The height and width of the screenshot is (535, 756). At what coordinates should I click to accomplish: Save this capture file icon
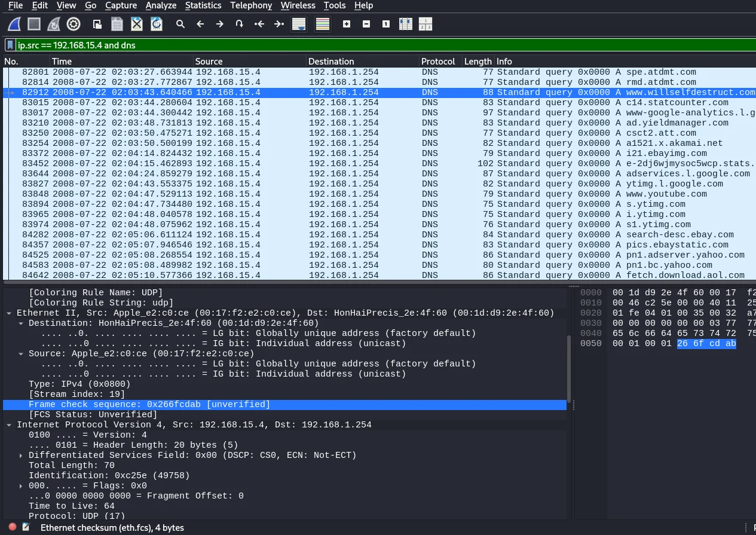117,24
